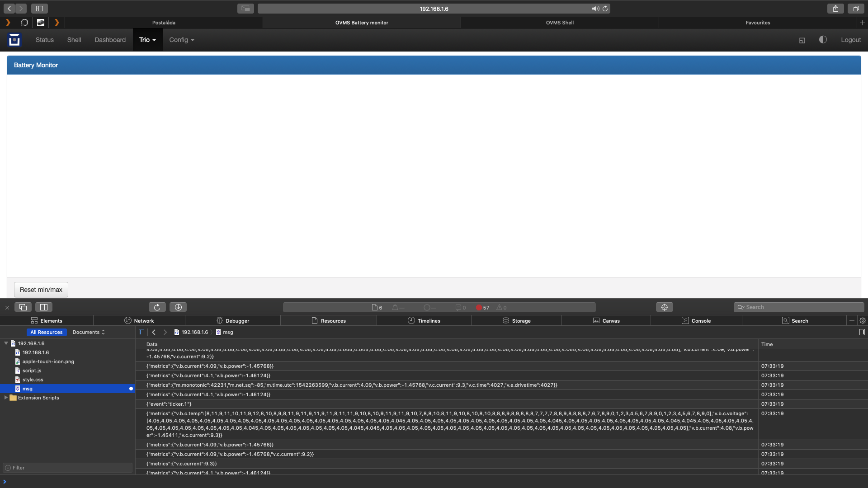Toggle night mode half-circle icon
The image size is (868, 488).
[823, 40]
